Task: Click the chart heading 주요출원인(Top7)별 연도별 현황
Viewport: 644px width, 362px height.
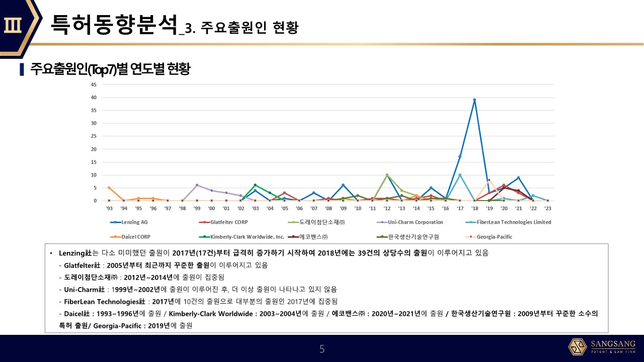Action: tap(110, 69)
